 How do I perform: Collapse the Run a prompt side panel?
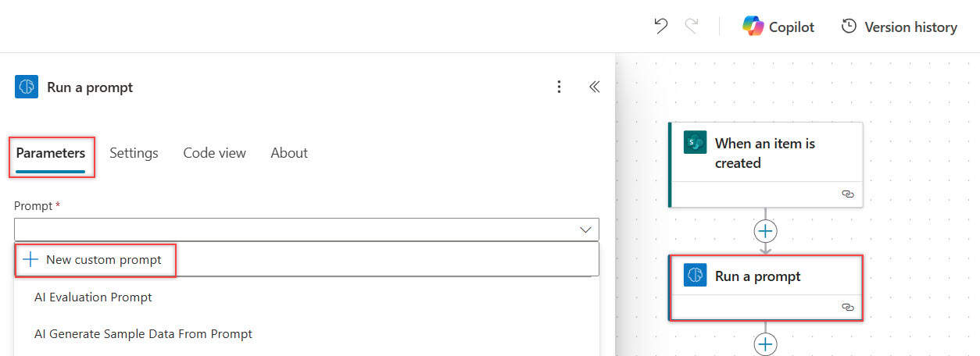coord(594,87)
